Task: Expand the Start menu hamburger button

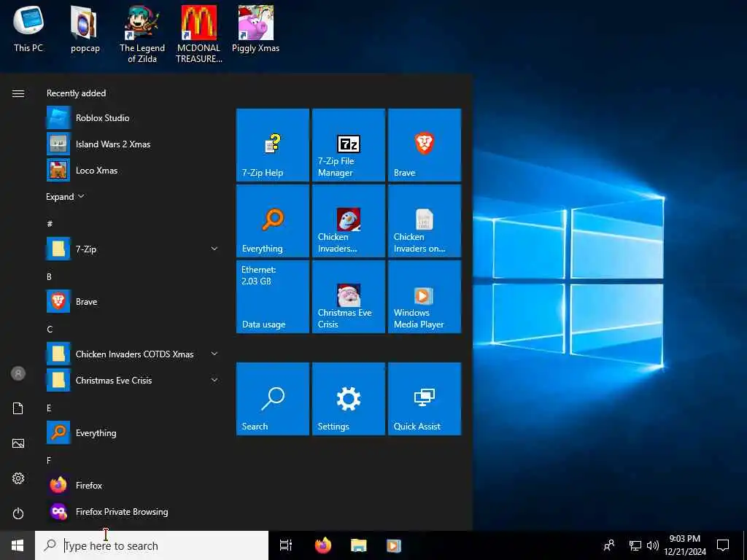Action: click(x=18, y=94)
